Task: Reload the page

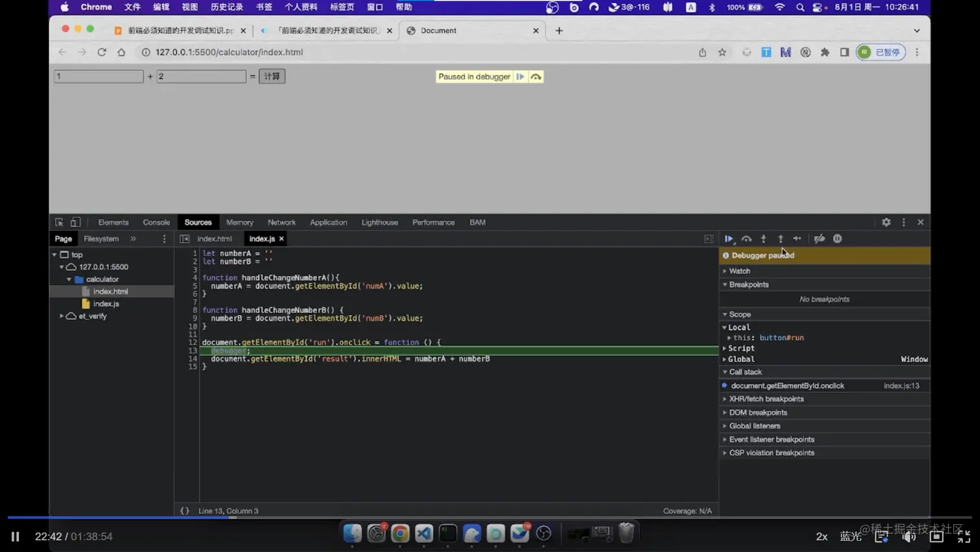Action: [x=102, y=52]
